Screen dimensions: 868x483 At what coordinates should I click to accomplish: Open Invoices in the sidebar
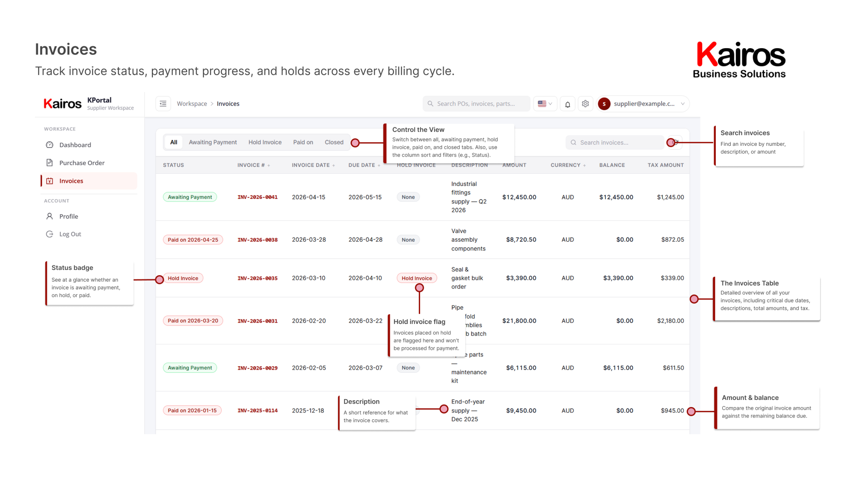[x=89, y=181]
